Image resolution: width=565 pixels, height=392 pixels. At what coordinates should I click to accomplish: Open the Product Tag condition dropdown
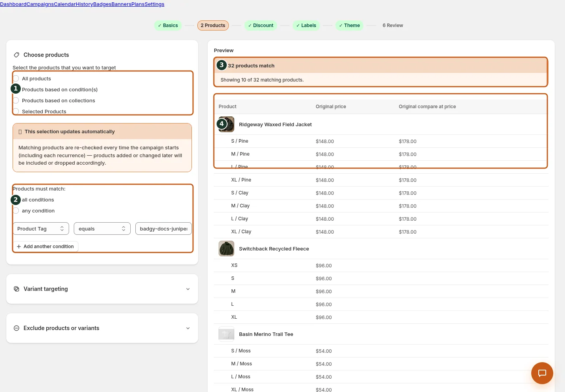(41, 229)
